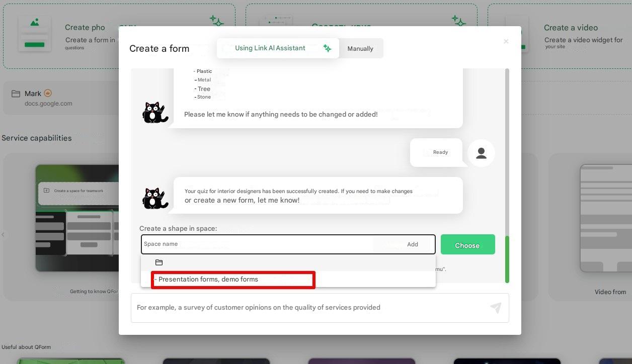
Task: Click the green chat scrollbar thumb
Action: click(507, 259)
